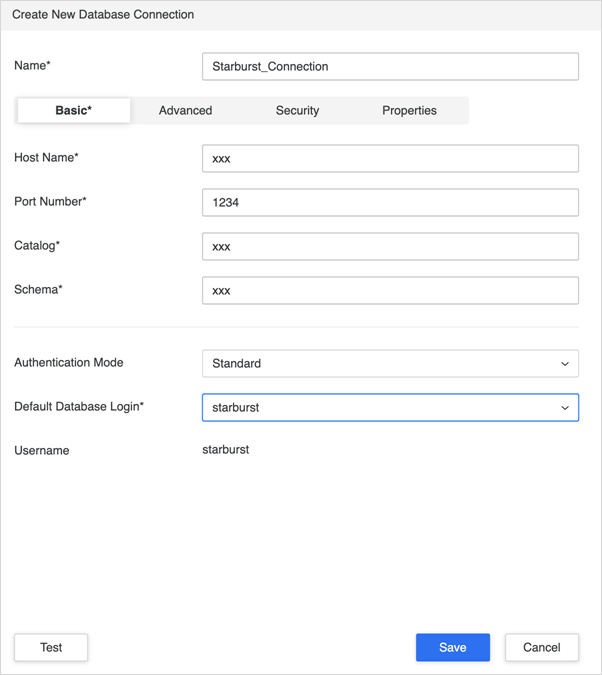
Task: Go to the Basic tab
Action: coord(74,111)
